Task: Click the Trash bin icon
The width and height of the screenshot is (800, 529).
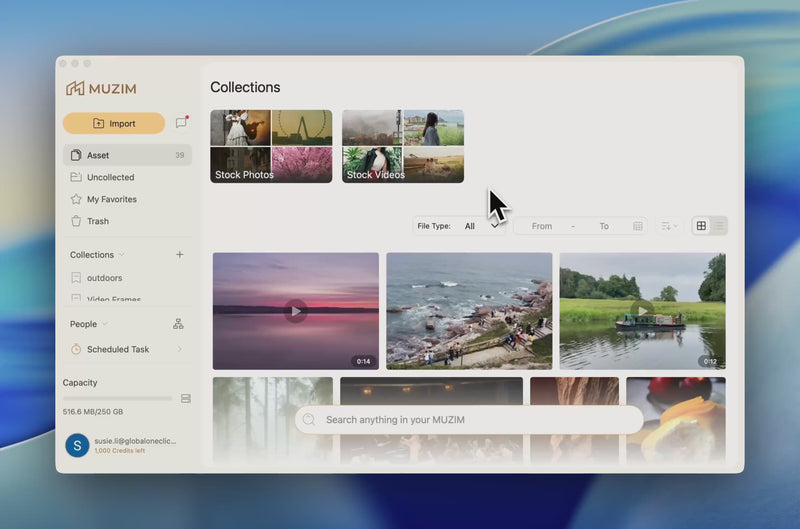Action: (76, 221)
